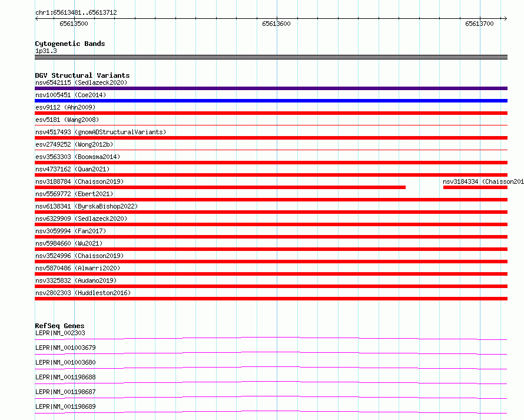This screenshot has width=524, height=420.
Task: Click the red nsv4737162 variant bar
Action: [271, 175]
